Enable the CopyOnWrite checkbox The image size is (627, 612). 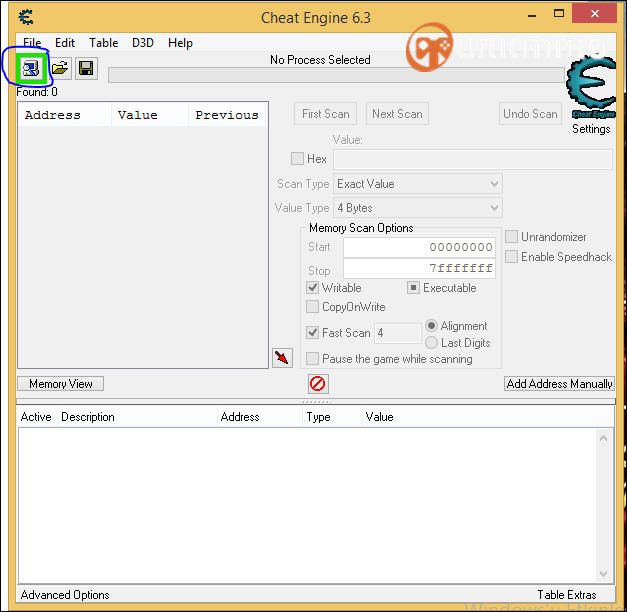click(312, 307)
